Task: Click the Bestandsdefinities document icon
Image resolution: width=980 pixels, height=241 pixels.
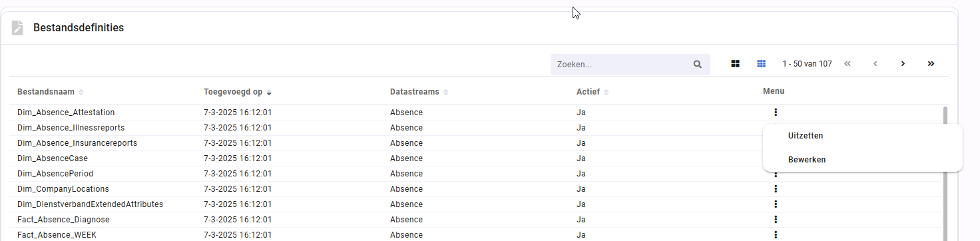Action: point(17,28)
